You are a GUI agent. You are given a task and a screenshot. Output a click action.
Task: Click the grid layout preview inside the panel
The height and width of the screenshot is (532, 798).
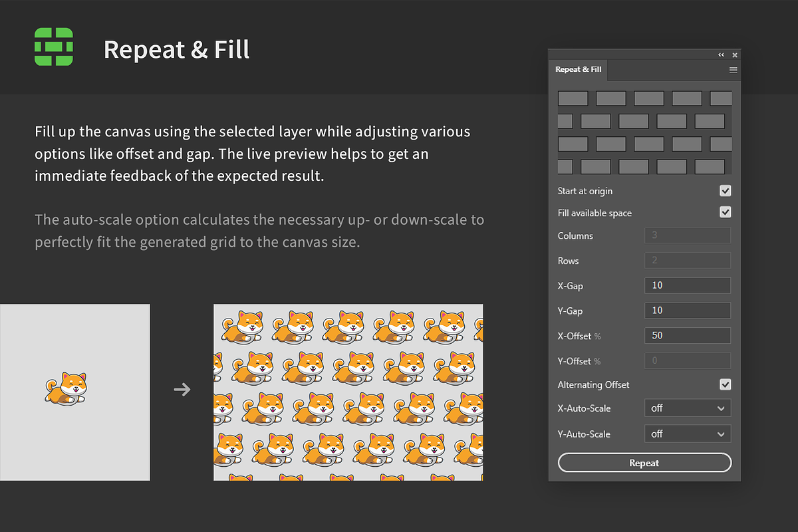coord(644,132)
